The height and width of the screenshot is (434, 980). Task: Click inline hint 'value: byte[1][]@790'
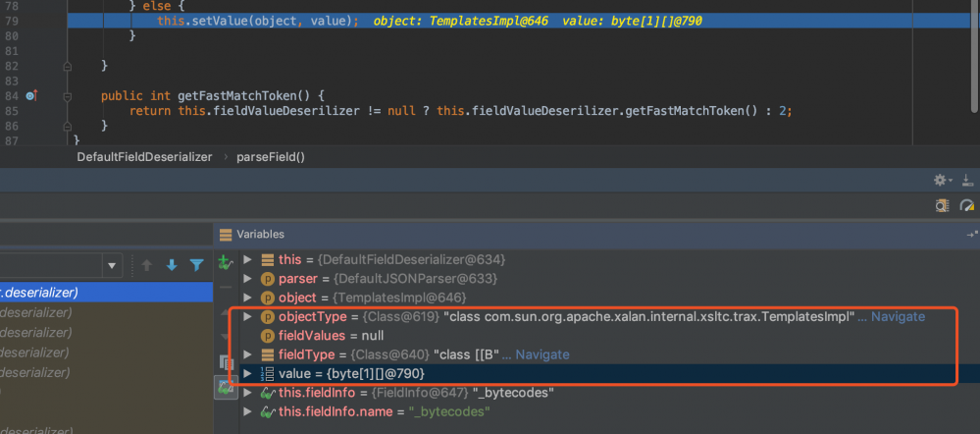click(632, 21)
